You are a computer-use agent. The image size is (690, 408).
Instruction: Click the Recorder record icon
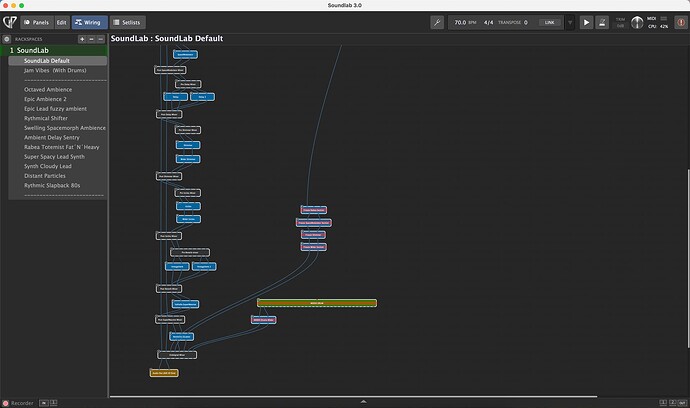click(x=5, y=403)
